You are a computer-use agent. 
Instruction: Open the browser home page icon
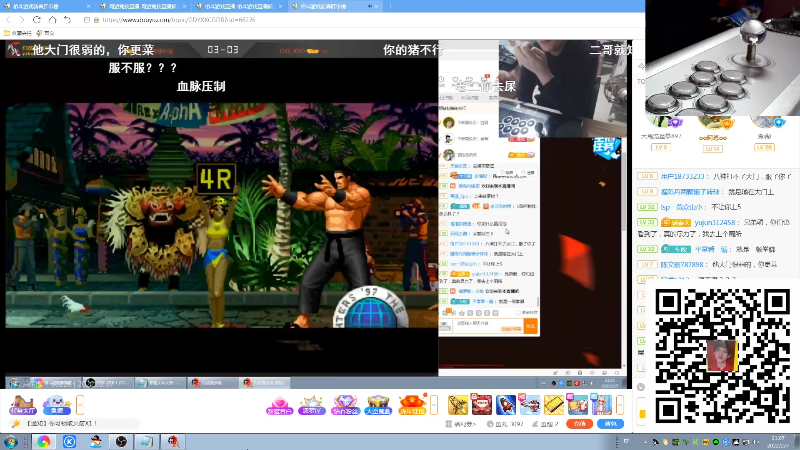[x=53, y=19]
